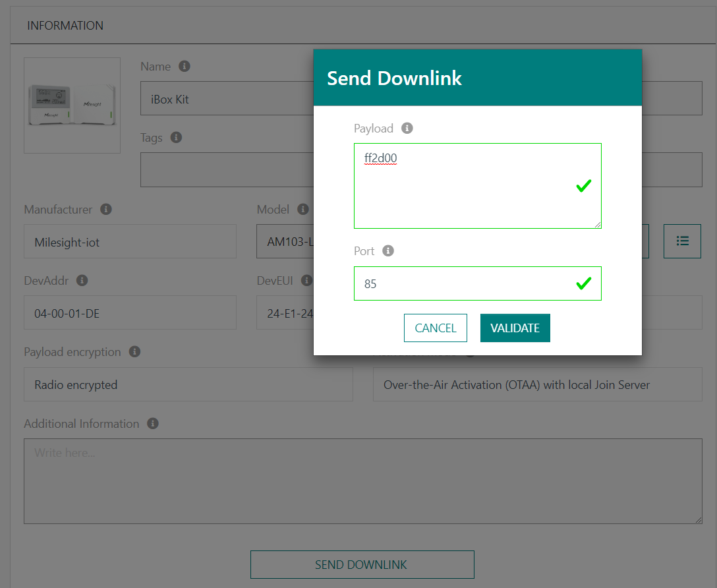
Task: Open the list icon button beside Model
Action: (682, 241)
